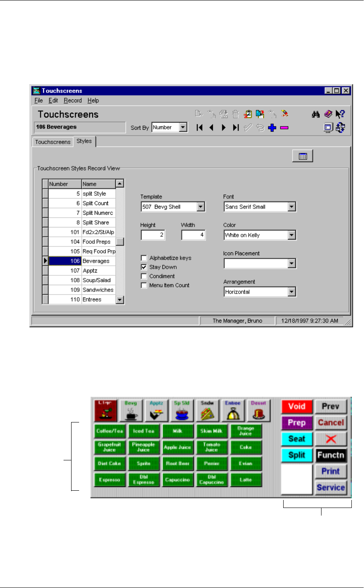This screenshot has height=588, width=364.
Task: Tap the black Functn button
Action: tap(331, 455)
